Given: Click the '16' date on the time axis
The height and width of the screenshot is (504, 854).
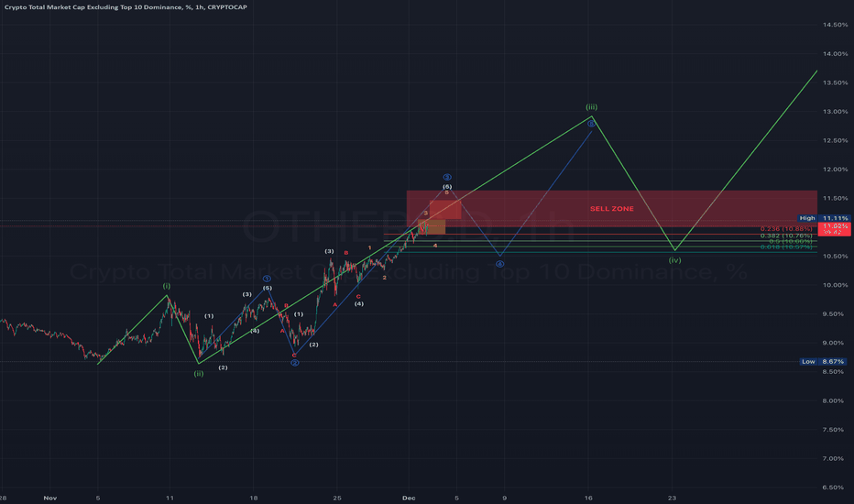Looking at the screenshot, I should click(x=588, y=498).
